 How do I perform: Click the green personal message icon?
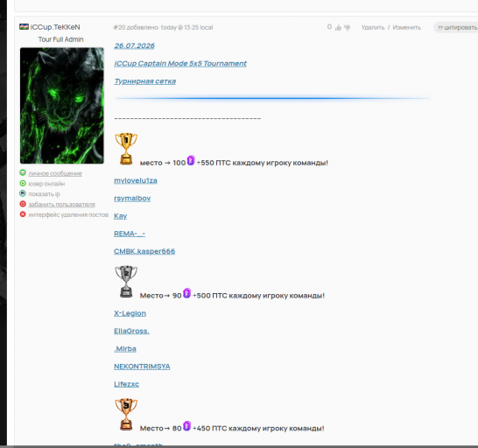point(23,172)
